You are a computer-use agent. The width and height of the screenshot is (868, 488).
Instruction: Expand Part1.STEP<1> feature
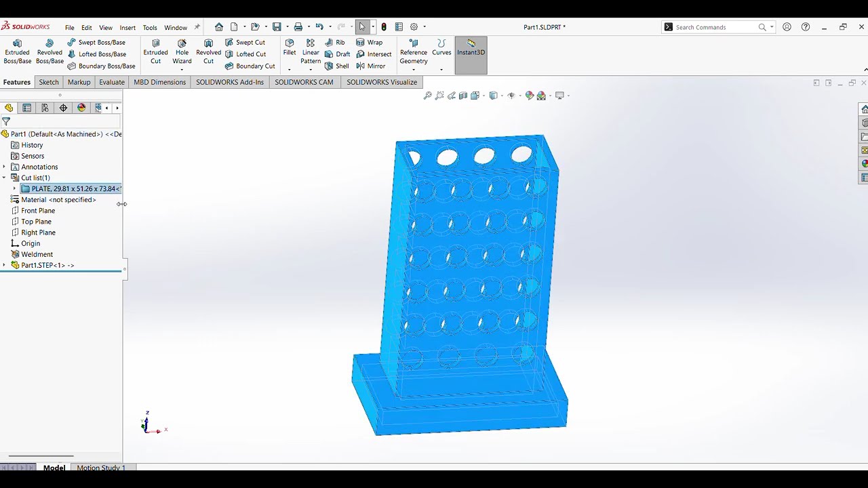(4, 265)
